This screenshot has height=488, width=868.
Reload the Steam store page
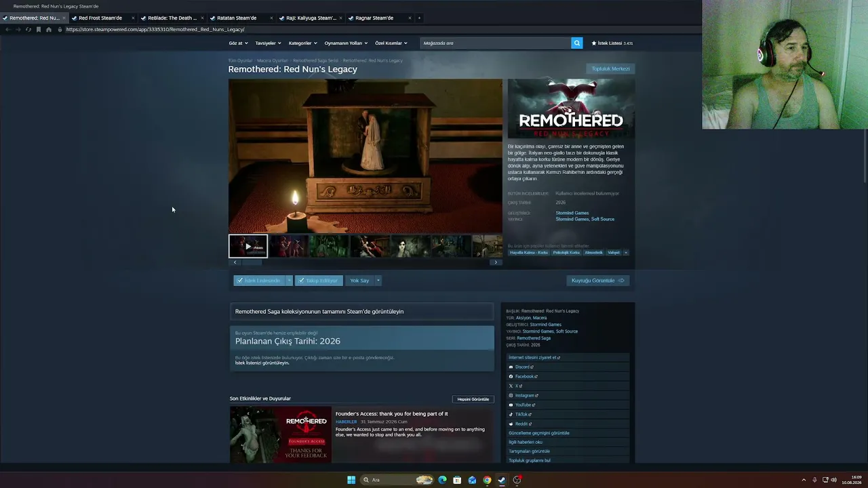point(28,29)
